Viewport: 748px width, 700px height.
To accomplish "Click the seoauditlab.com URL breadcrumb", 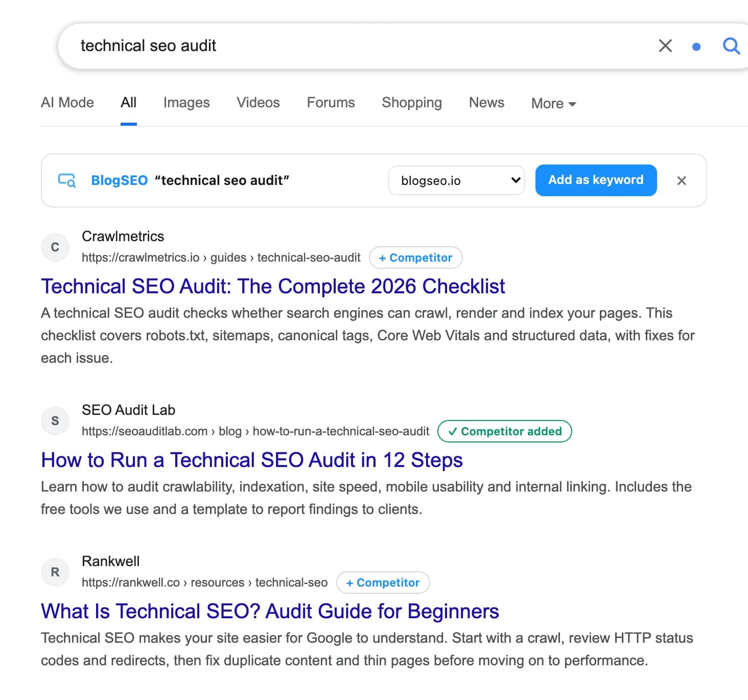I will [x=255, y=431].
